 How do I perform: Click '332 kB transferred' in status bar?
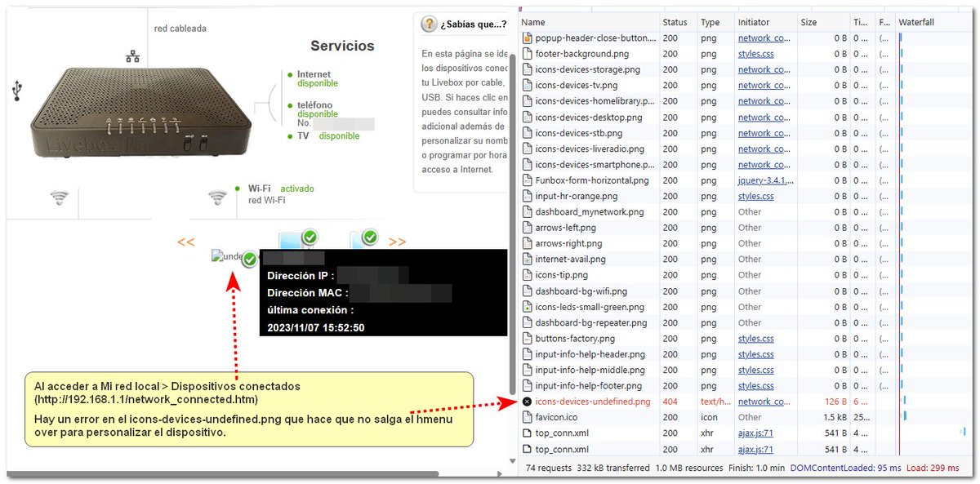pos(612,468)
